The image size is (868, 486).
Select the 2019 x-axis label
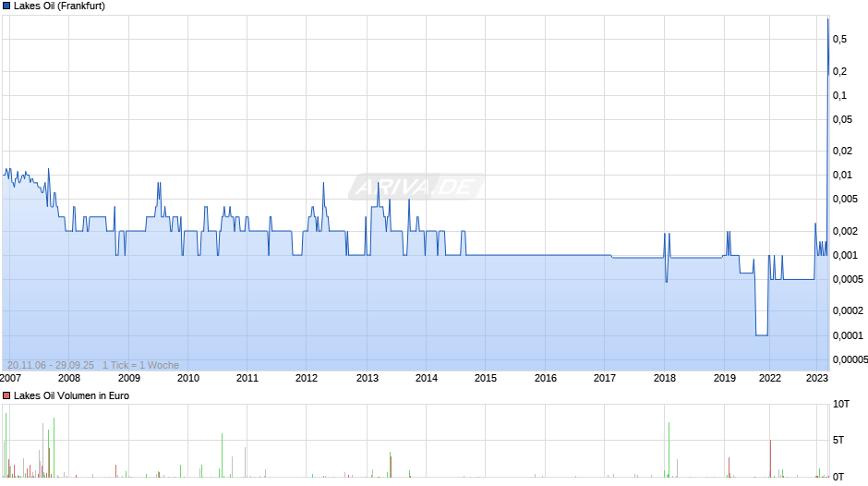click(x=725, y=378)
